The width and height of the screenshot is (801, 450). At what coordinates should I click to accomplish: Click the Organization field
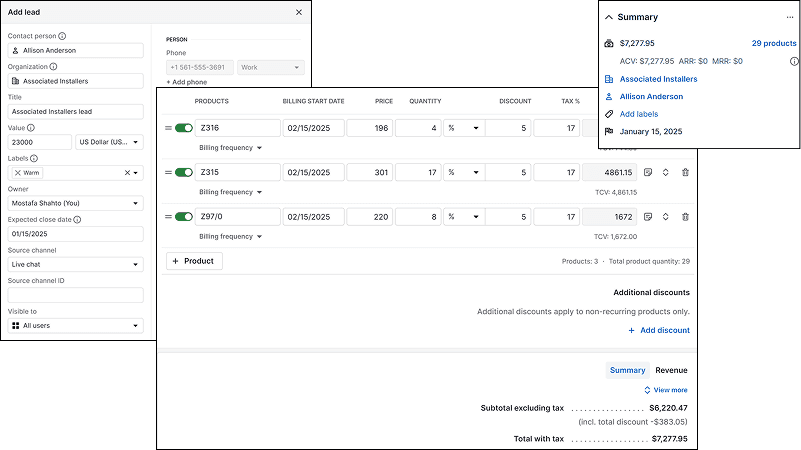(76, 81)
